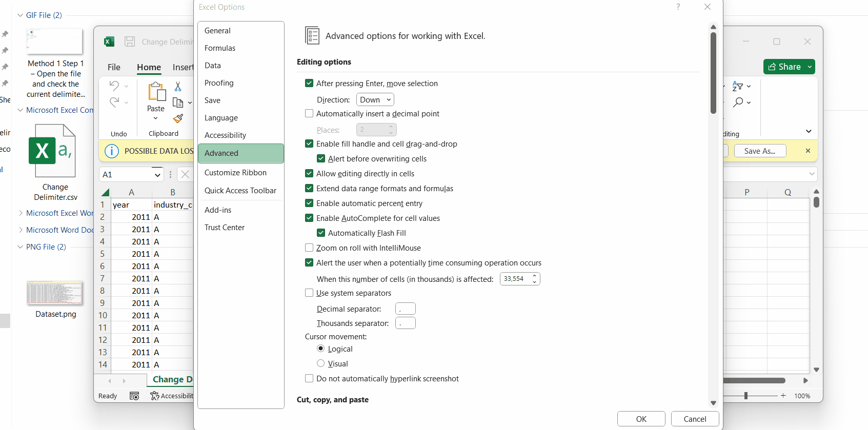Confirm options with the OK button

pyautogui.click(x=640, y=419)
